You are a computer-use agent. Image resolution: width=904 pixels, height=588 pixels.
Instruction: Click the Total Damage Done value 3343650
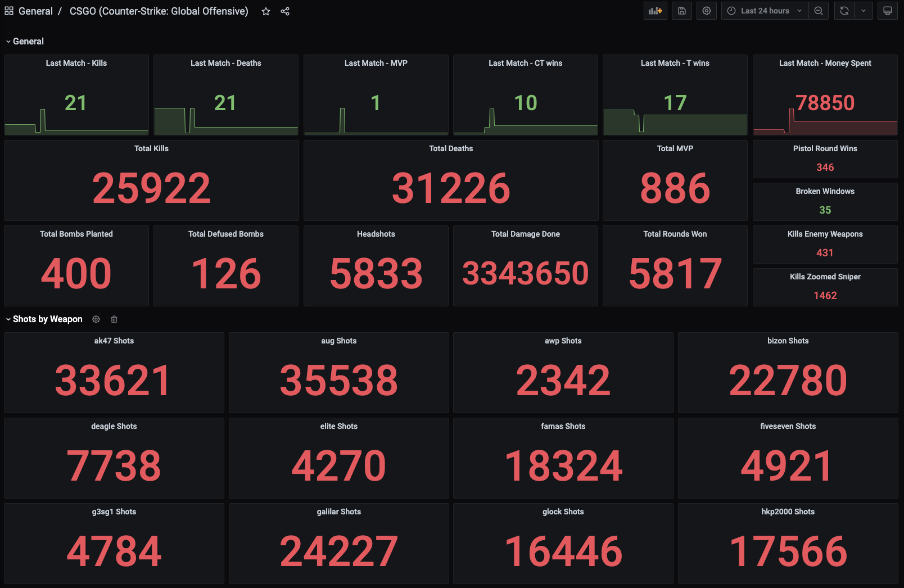click(x=526, y=273)
